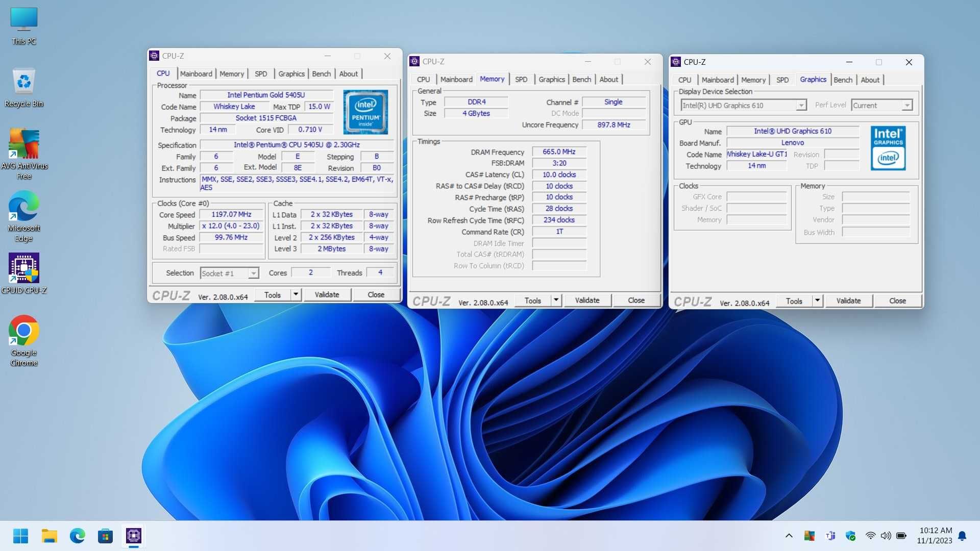Viewport: 980px width, 551px height.
Task: Click the memory Size 4 GBytes field
Action: pos(476,114)
